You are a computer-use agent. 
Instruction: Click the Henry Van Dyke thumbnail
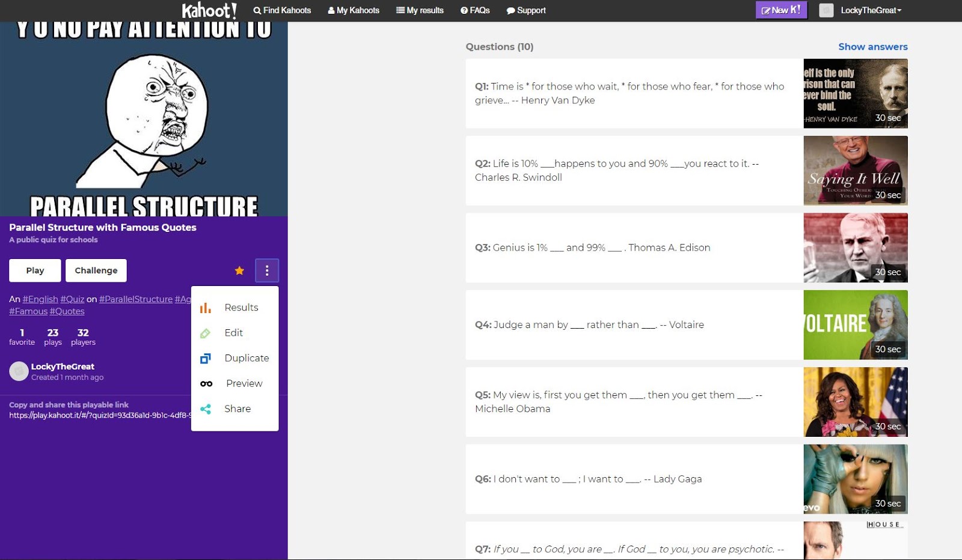click(856, 93)
